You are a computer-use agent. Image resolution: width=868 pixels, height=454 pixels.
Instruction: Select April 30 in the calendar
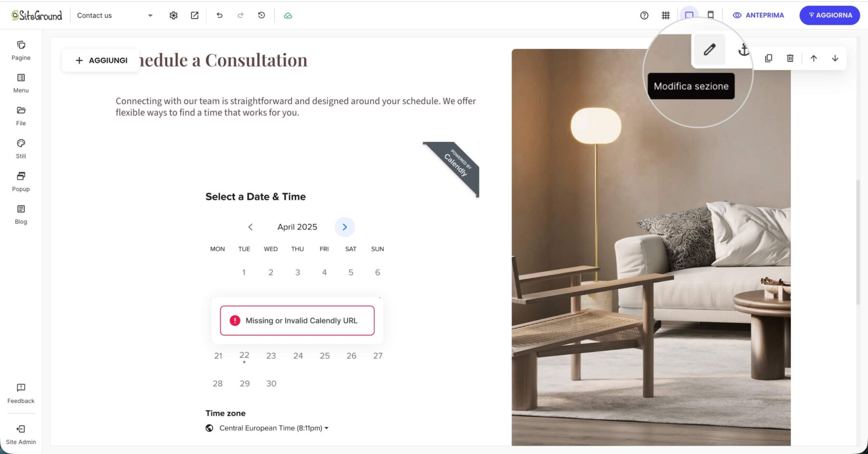(271, 384)
